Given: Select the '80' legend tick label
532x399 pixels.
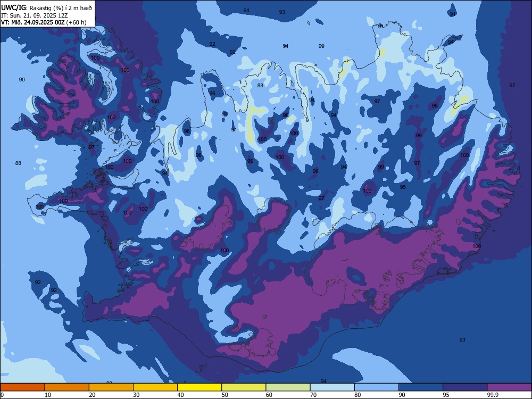Looking at the screenshot, I should [358, 395].
